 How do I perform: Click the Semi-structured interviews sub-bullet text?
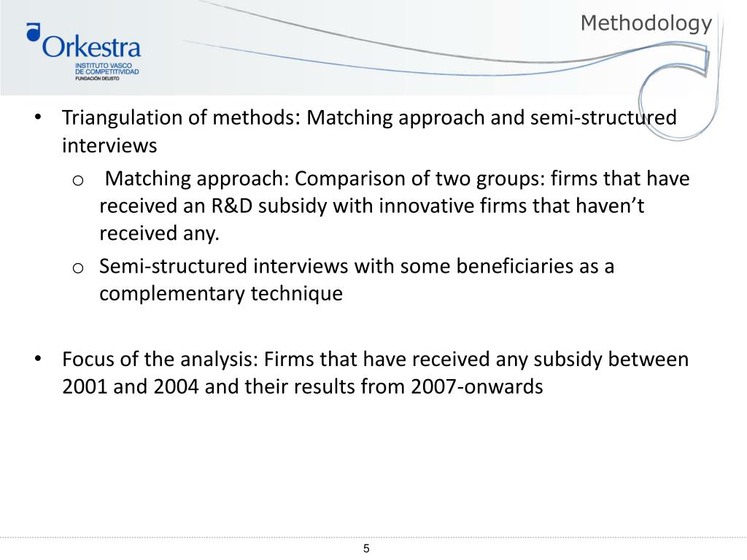click(x=356, y=279)
